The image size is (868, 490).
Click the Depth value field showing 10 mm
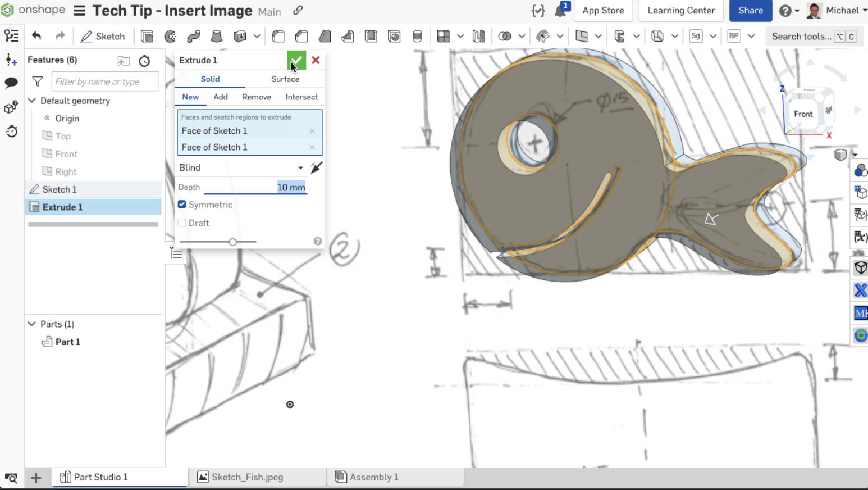click(291, 188)
